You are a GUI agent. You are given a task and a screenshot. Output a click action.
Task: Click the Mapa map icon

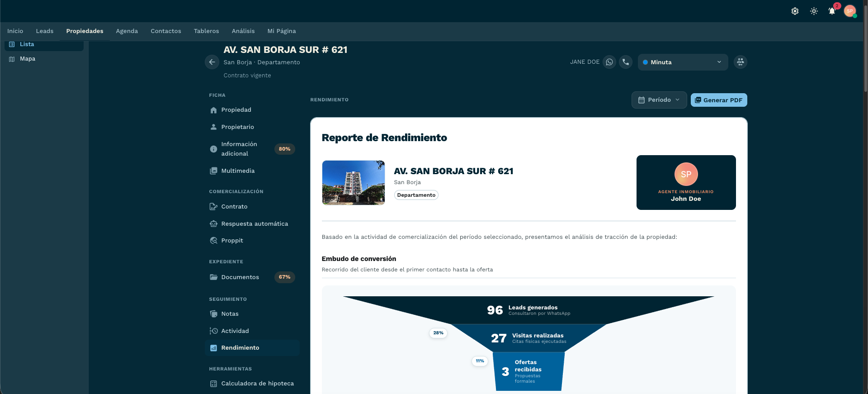click(x=12, y=59)
